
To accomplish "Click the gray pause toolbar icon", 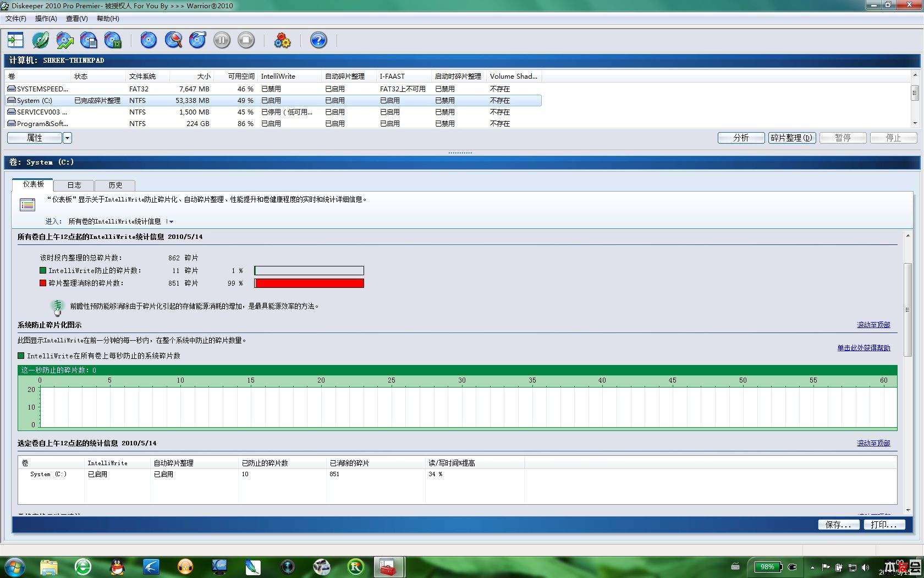I will pyautogui.click(x=222, y=40).
